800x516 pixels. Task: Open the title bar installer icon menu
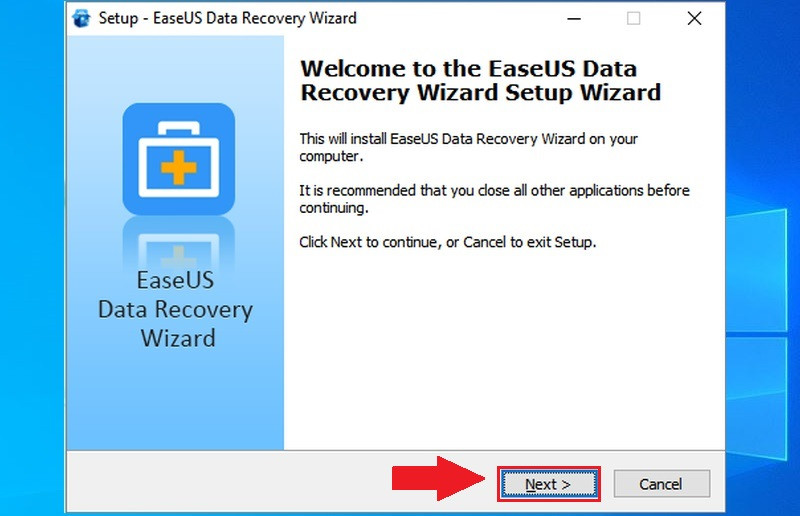81,18
